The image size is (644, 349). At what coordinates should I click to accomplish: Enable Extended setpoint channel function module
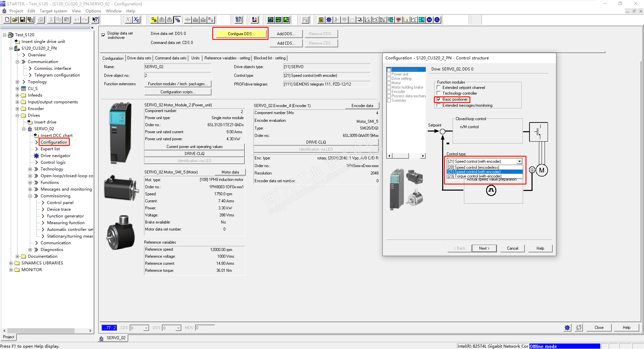pyautogui.click(x=439, y=88)
